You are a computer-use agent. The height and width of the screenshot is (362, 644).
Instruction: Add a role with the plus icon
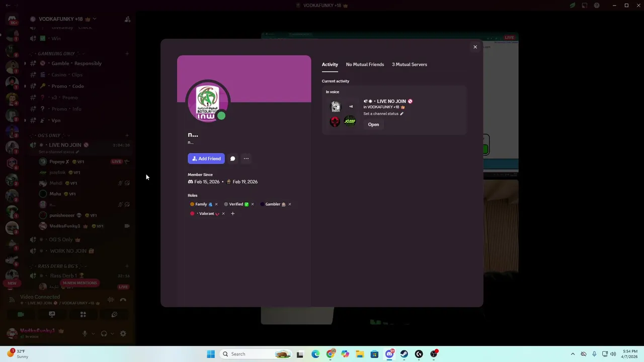click(x=232, y=214)
